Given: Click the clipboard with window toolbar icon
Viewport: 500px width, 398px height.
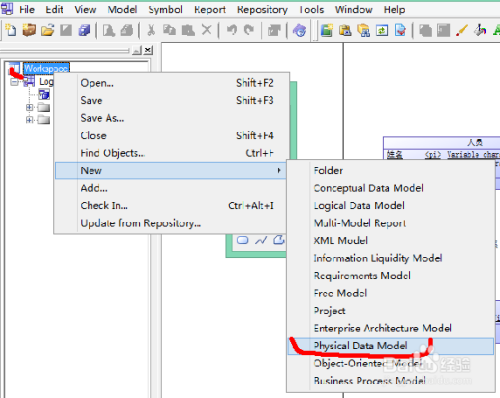Looking at the screenshot, I should (x=345, y=30).
